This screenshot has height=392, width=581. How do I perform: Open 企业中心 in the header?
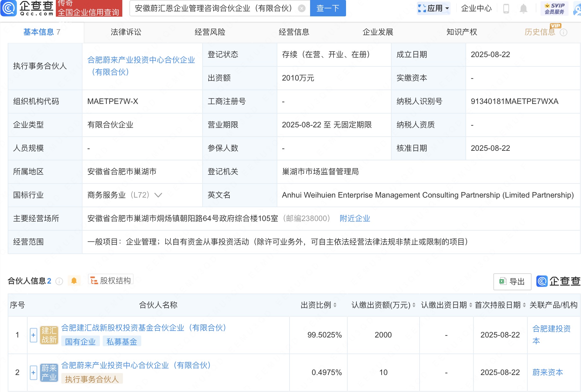476,8
